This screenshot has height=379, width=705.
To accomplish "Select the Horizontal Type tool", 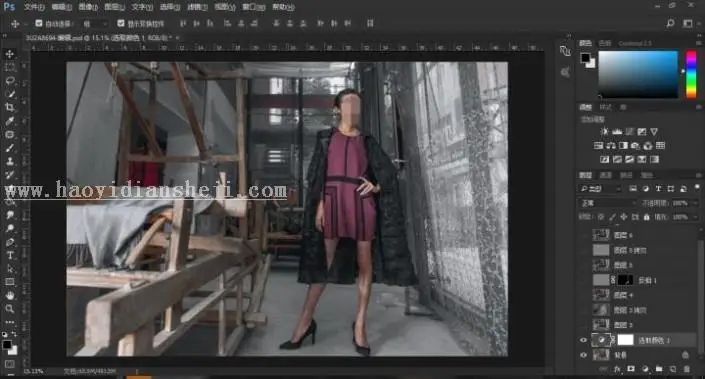I will [x=9, y=255].
